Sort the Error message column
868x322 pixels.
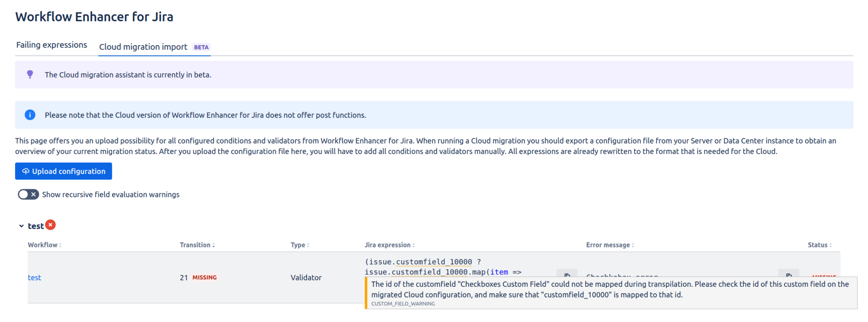tap(633, 245)
